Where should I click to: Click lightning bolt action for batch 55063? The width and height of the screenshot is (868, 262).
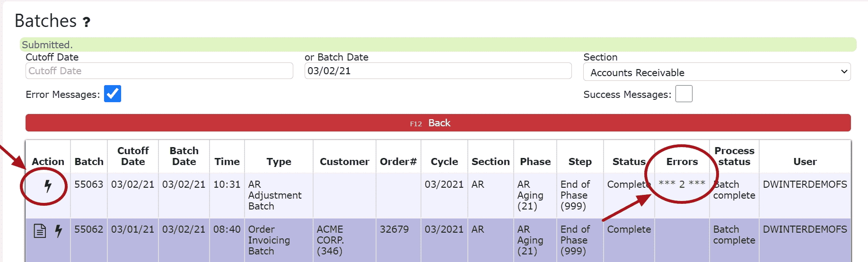[48, 186]
